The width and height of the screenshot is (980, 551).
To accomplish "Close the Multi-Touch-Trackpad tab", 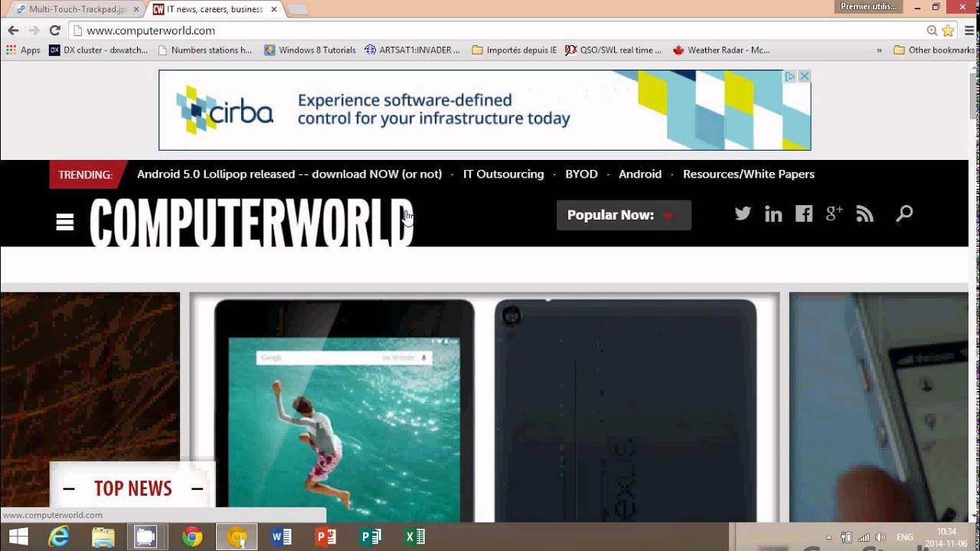I will click(x=136, y=9).
